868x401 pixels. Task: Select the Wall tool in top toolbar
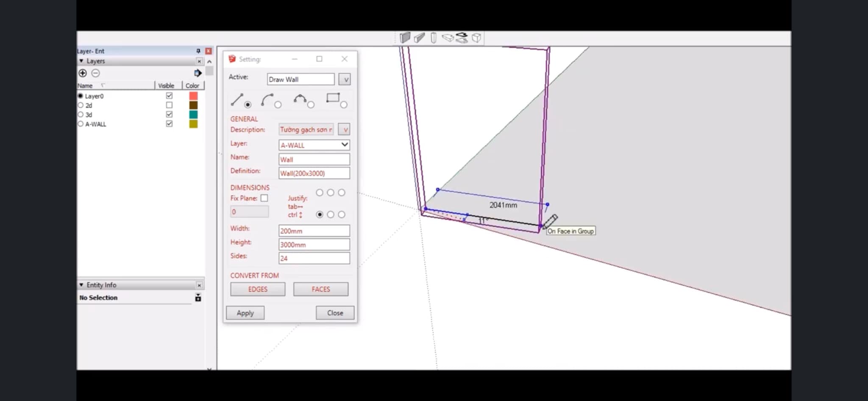pyautogui.click(x=405, y=38)
